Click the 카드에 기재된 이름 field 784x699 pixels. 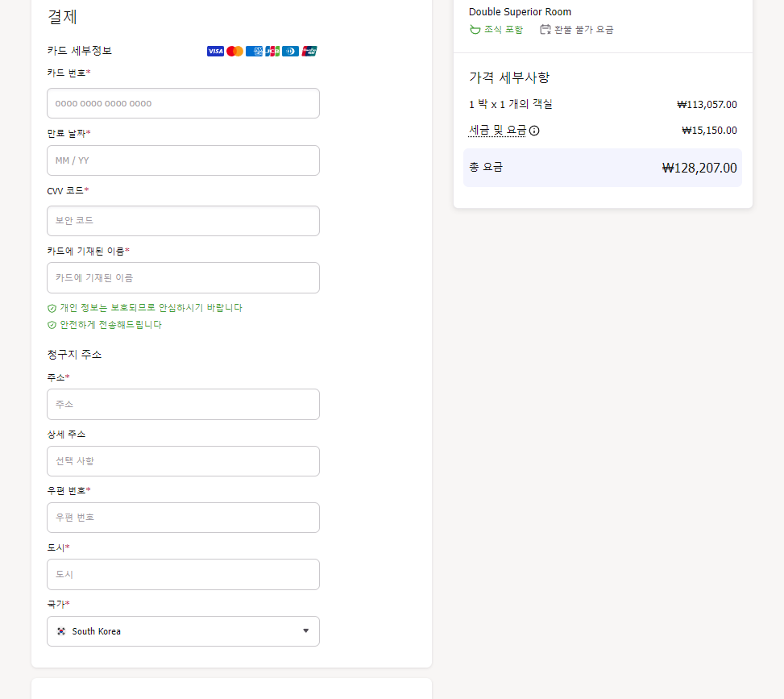[x=183, y=277]
